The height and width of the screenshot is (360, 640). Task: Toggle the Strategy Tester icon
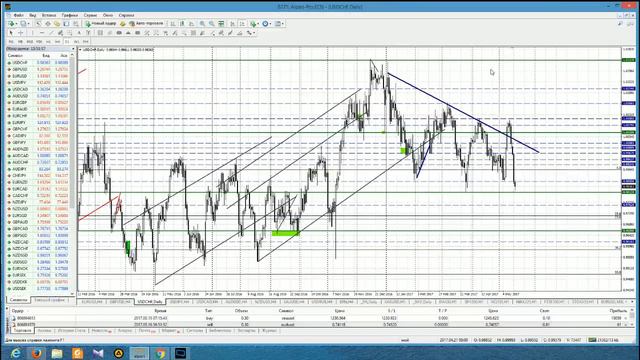click(76, 24)
